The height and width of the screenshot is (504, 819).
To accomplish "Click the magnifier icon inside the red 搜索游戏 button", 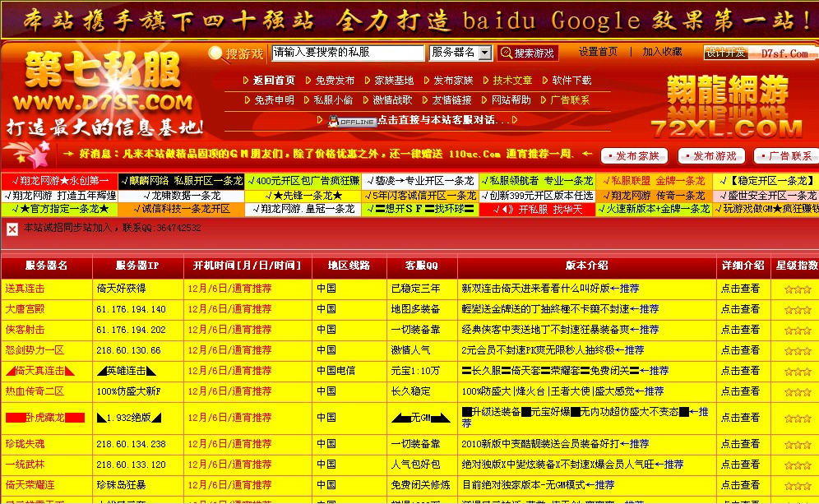I will coord(506,53).
